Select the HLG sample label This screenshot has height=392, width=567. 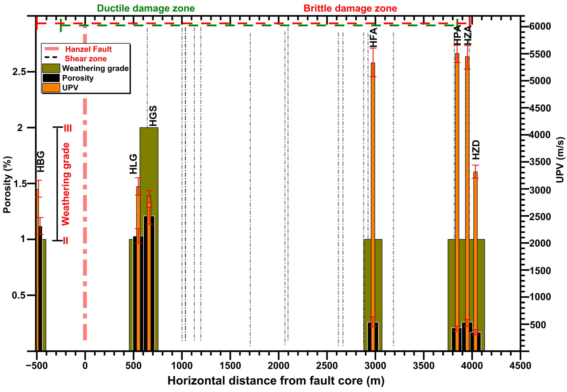[133, 164]
